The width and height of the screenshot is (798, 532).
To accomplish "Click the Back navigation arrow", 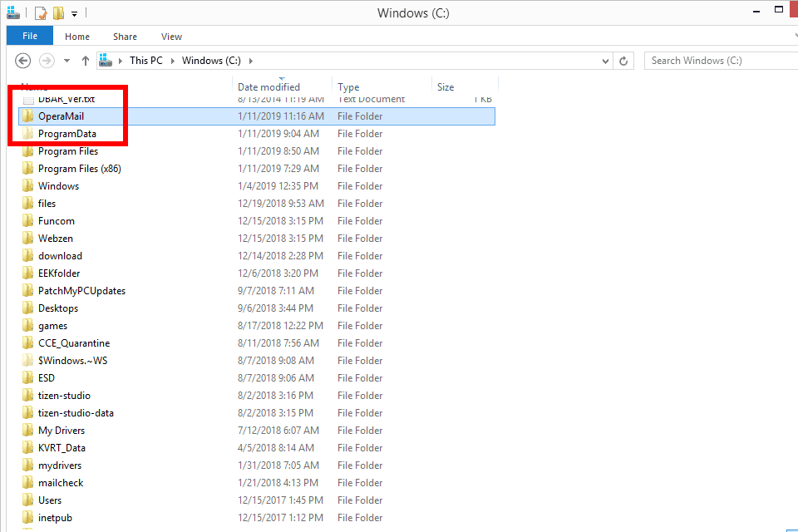I will click(22, 61).
